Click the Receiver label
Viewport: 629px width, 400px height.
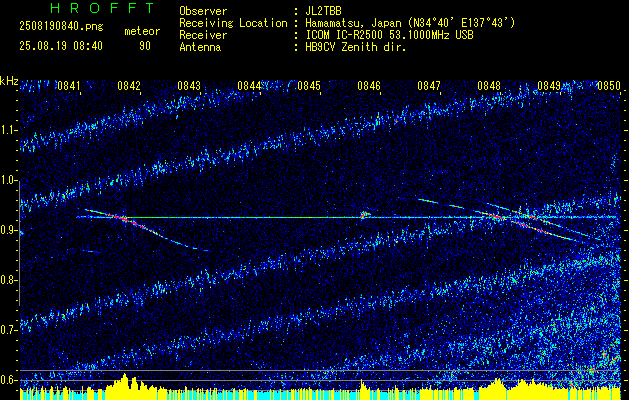pos(203,35)
